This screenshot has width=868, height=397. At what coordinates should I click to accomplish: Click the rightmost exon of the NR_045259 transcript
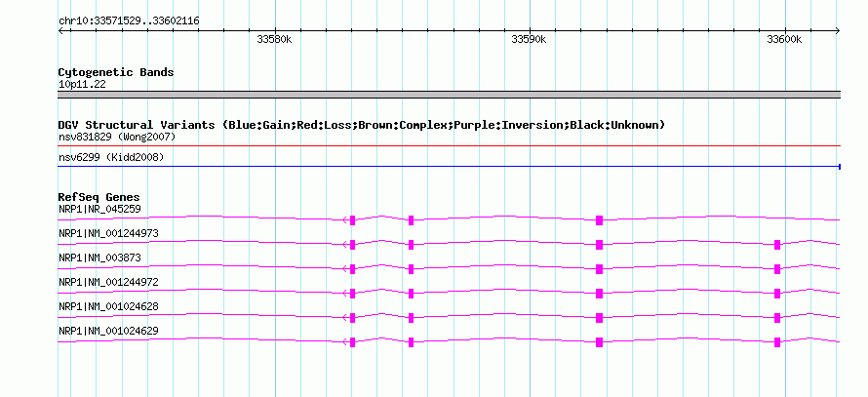tap(599, 220)
